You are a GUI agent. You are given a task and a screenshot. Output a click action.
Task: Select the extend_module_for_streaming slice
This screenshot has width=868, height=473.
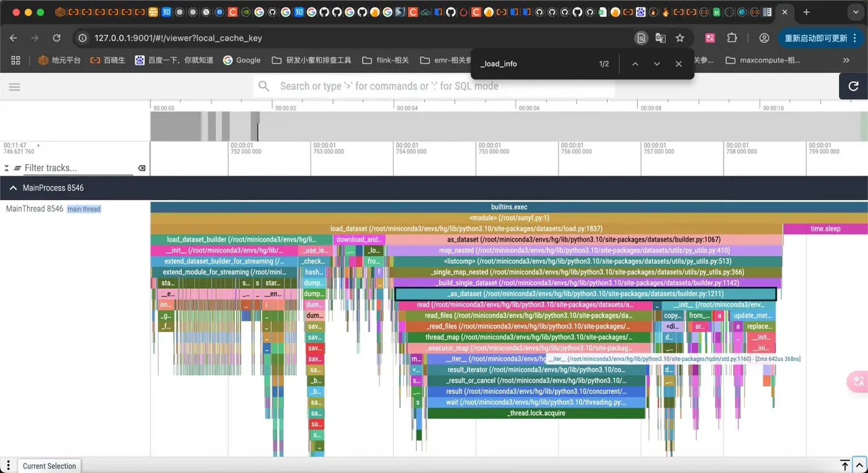point(224,272)
